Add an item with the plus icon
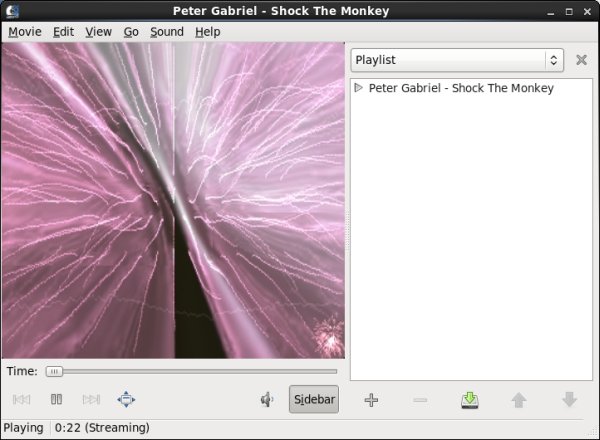The height and width of the screenshot is (440, 600). click(371, 400)
